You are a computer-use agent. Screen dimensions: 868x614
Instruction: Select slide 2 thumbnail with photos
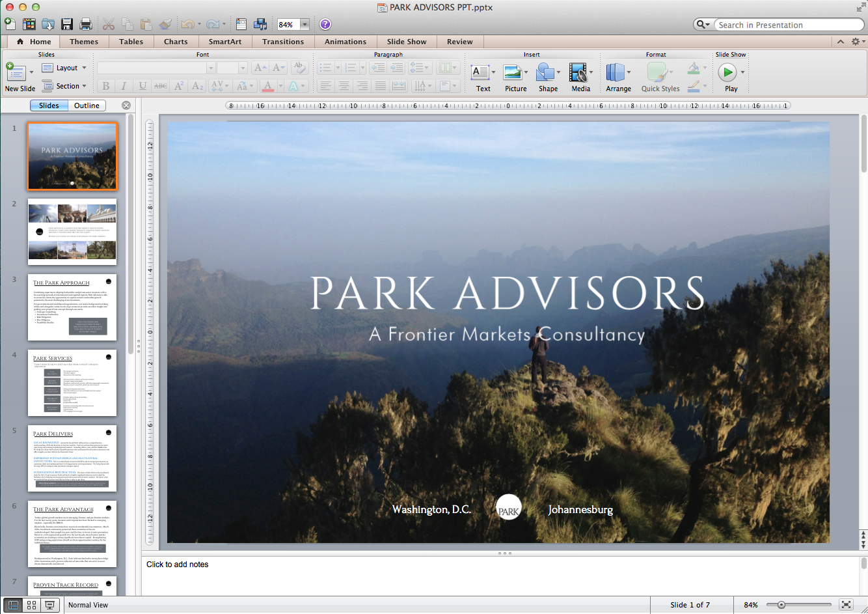coord(72,232)
